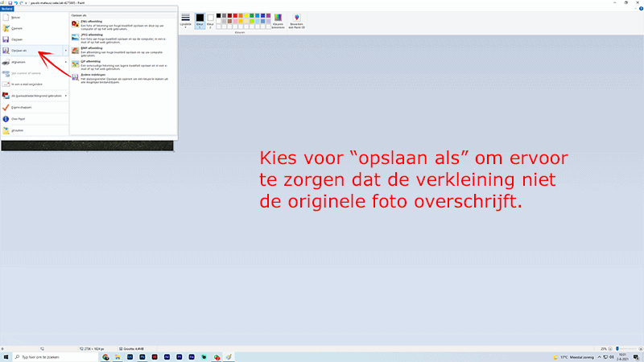Expand the Afdrukken submenu arrow
Viewport: 644px width, 362px height.
coord(66,62)
